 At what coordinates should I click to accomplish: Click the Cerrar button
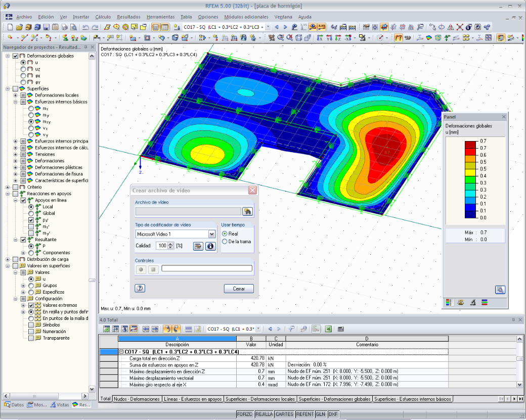239,289
